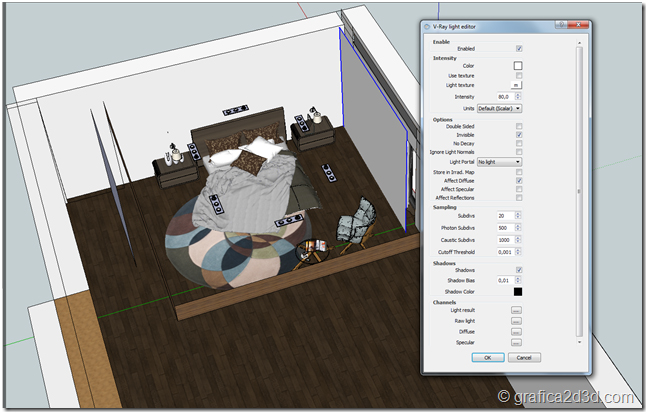Turn off the Shadows checkbox
This screenshot has width=648, height=414.
(x=518, y=270)
